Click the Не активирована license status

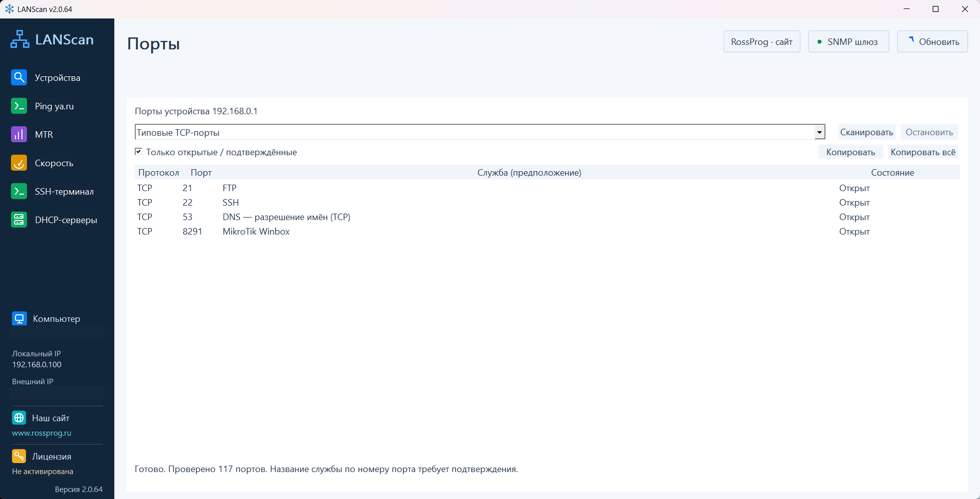coord(43,472)
